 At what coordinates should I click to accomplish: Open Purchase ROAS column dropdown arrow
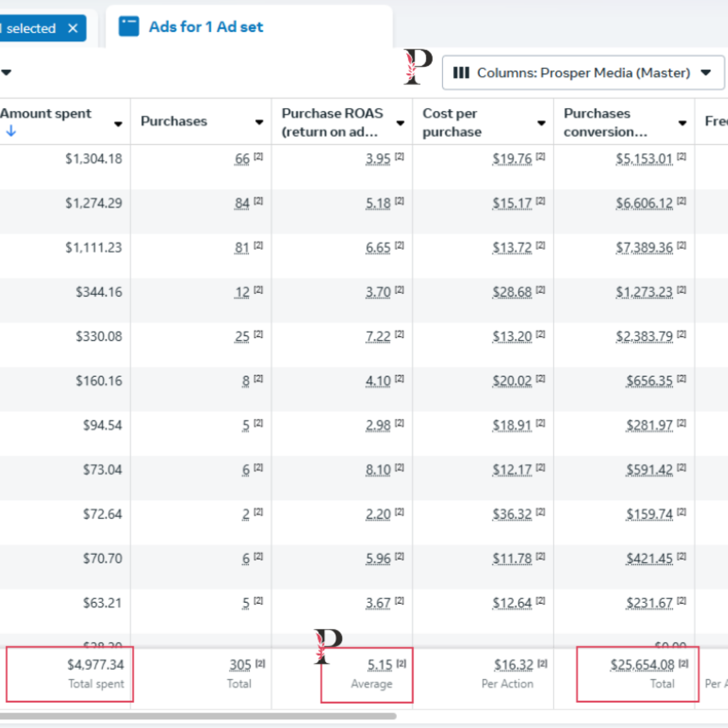pos(401,123)
